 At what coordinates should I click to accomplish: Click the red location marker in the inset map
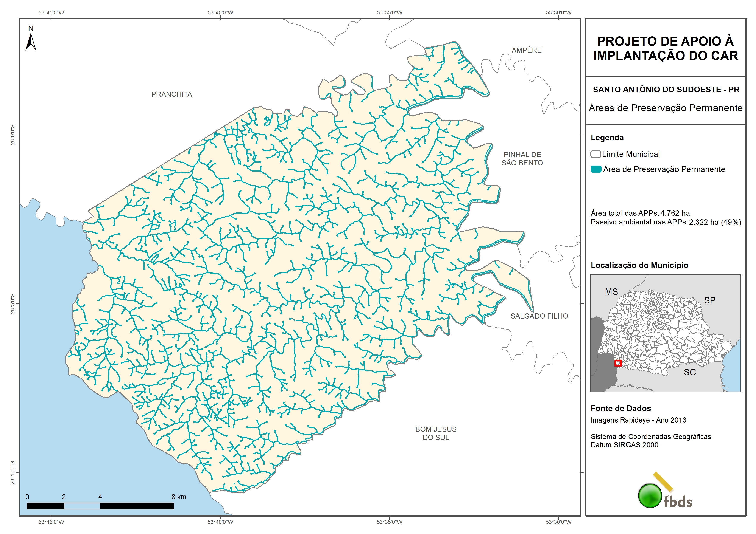coord(618,363)
